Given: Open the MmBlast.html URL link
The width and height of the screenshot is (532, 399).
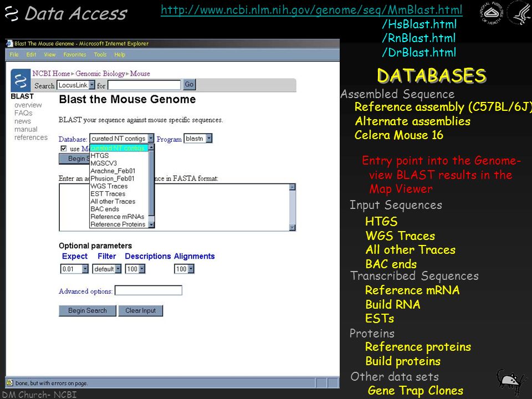Looking at the screenshot, I should pyautogui.click(x=311, y=10).
